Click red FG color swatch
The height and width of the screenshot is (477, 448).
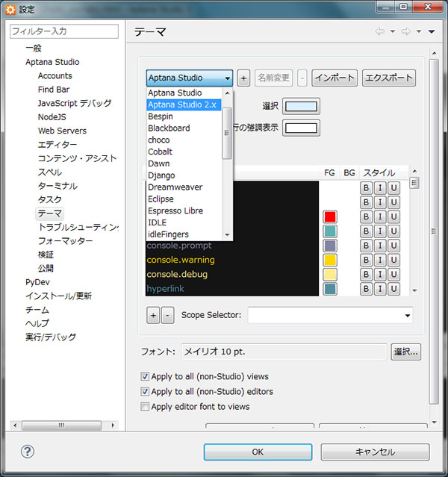pos(330,217)
